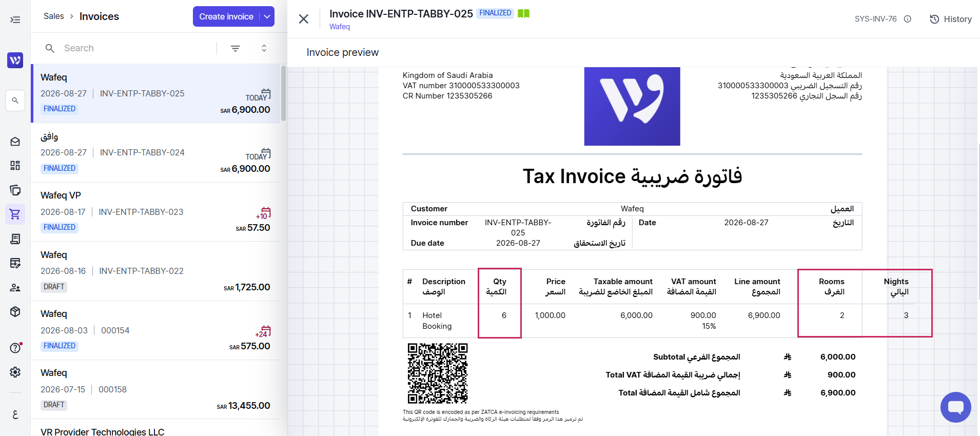This screenshot has width=980, height=436.
Task: Click the Wafeq logo in sidebar
Action: [15, 60]
